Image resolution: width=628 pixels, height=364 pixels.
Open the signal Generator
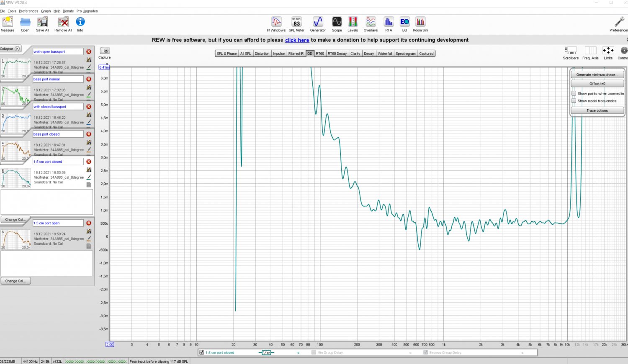tap(318, 24)
